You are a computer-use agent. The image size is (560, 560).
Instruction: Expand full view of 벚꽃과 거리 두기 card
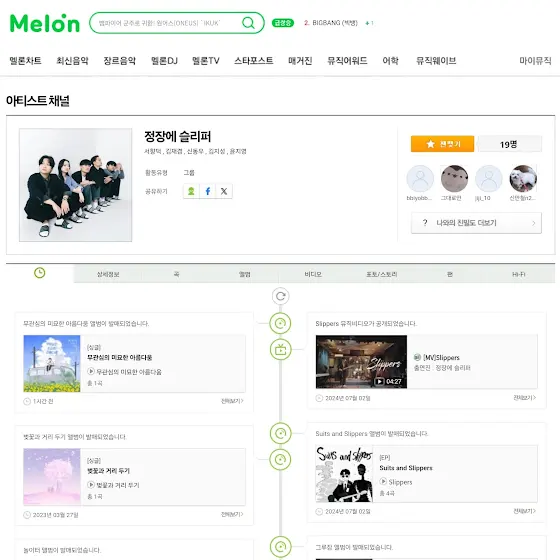tap(232, 514)
